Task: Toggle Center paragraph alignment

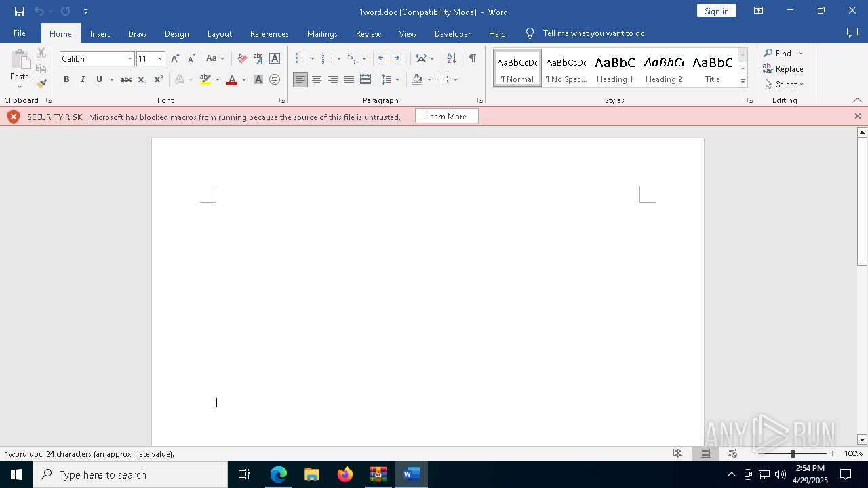Action: click(x=317, y=79)
